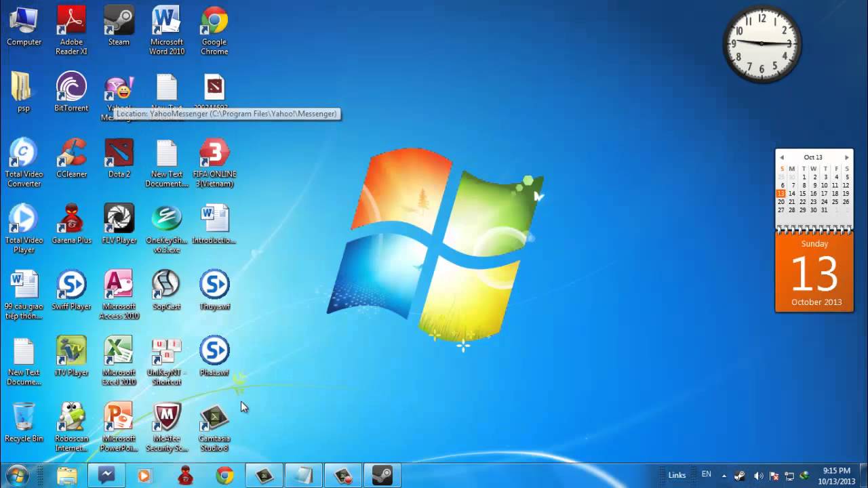Go to previous month in the calendar gadget

pos(782,157)
